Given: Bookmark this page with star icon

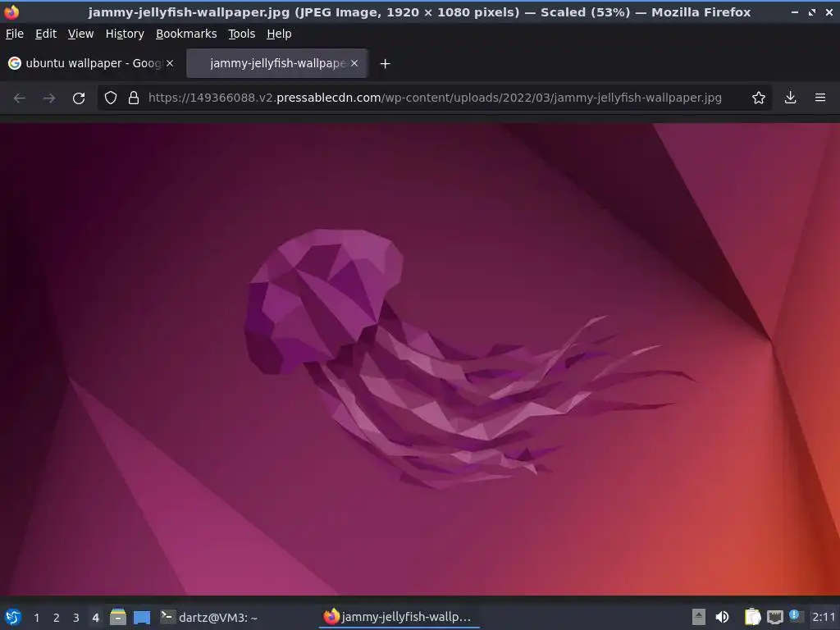Looking at the screenshot, I should coord(759,98).
